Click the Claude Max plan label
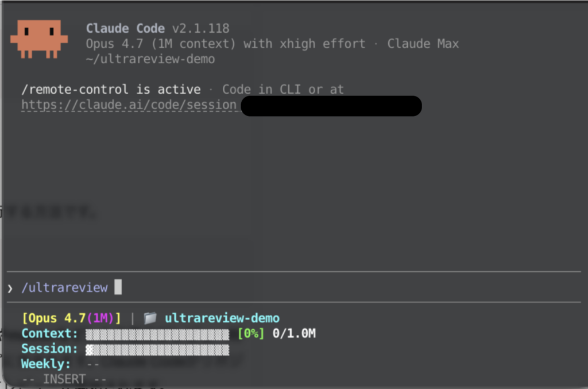 coord(423,44)
